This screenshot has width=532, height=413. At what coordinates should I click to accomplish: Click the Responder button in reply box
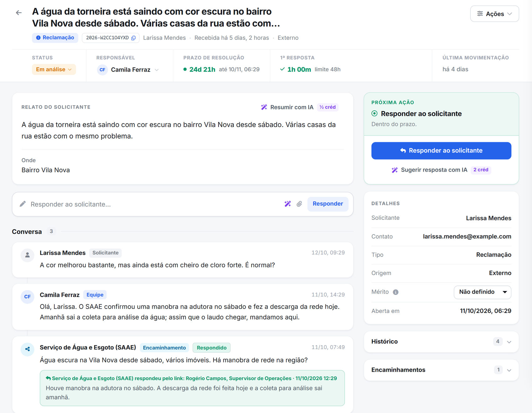tap(328, 204)
